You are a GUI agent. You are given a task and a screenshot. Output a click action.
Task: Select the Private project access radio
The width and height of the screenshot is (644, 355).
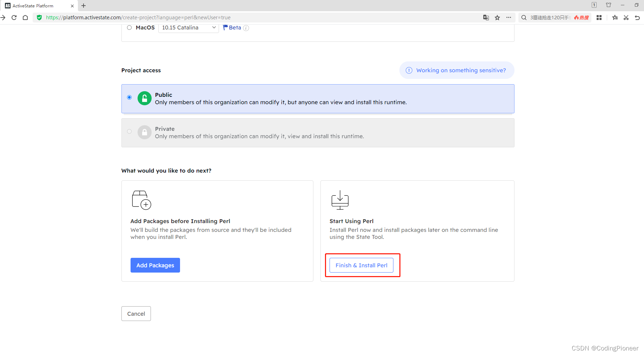130,132
